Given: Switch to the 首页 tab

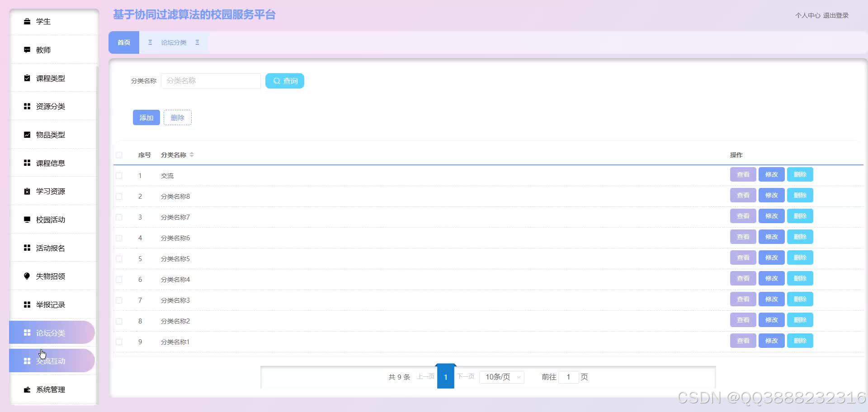Looking at the screenshot, I should click(124, 42).
